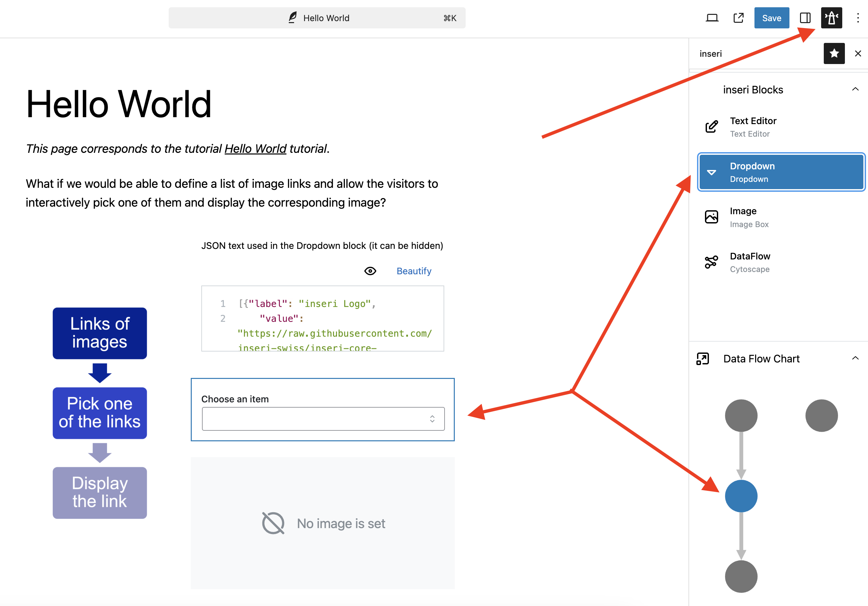Select the Image Box block icon
868x606 pixels.
tap(711, 217)
